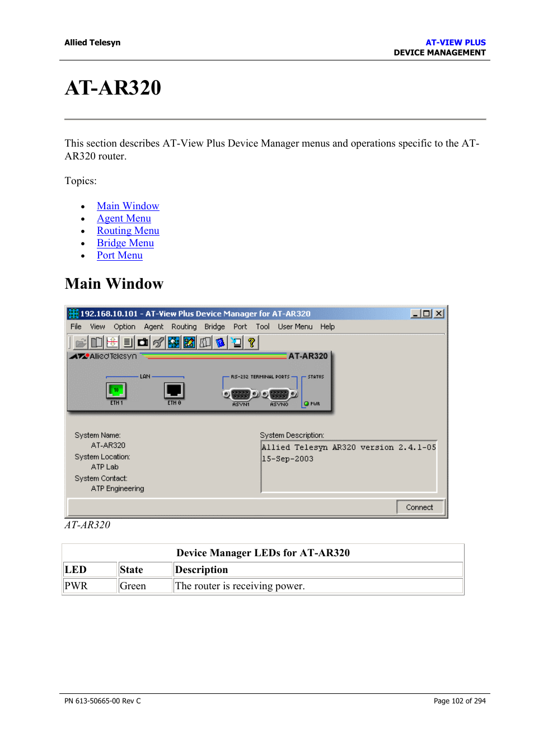Viewport: 534px width, 756px height.
Task: Select the black ETH 0 port
Action: [x=174, y=390]
